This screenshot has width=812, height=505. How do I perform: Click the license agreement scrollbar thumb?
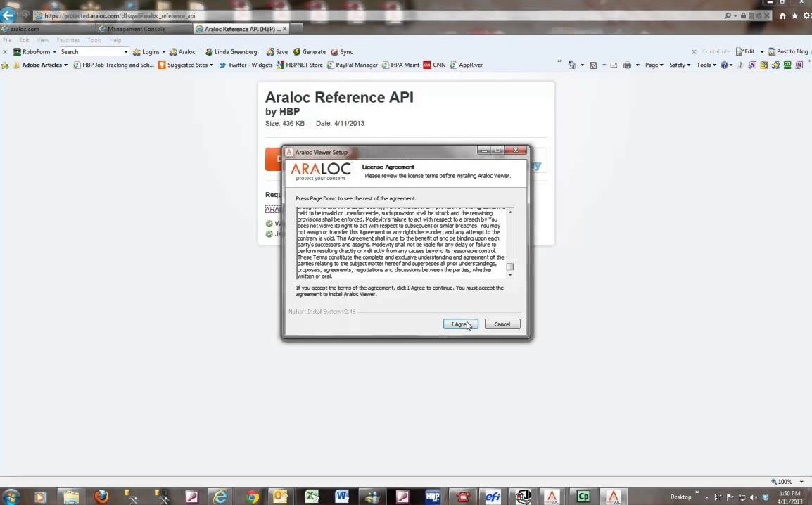click(x=510, y=267)
